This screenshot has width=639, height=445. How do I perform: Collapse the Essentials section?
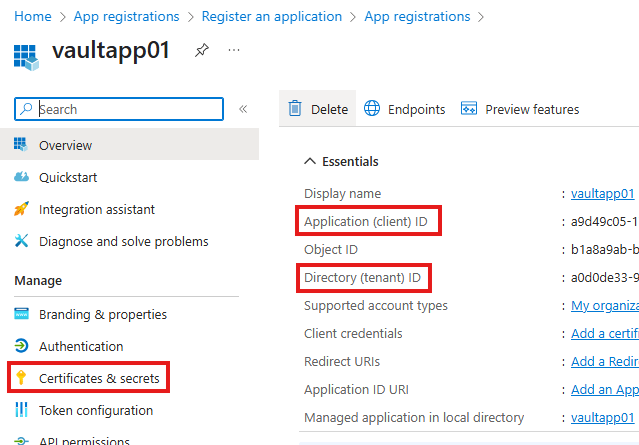point(341,161)
